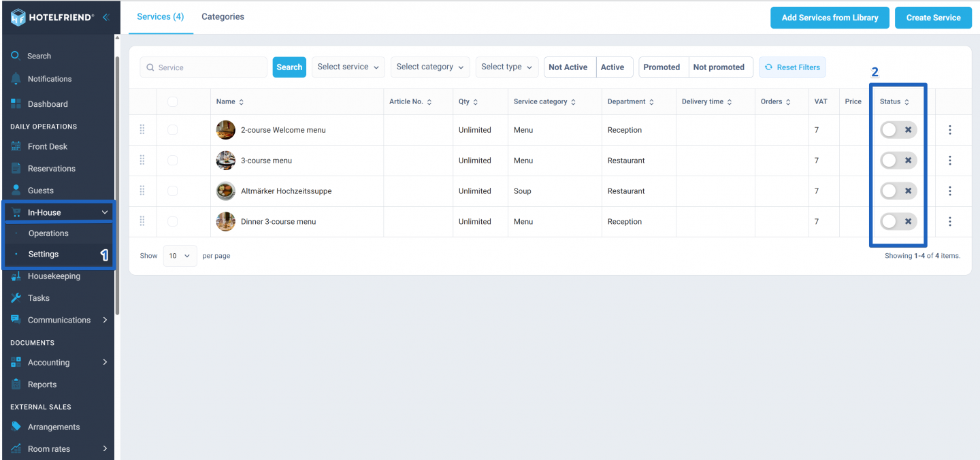Viewport: 980px width, 460px height.
Task: Click the In-House cart icon
Action: click(16, 212)
